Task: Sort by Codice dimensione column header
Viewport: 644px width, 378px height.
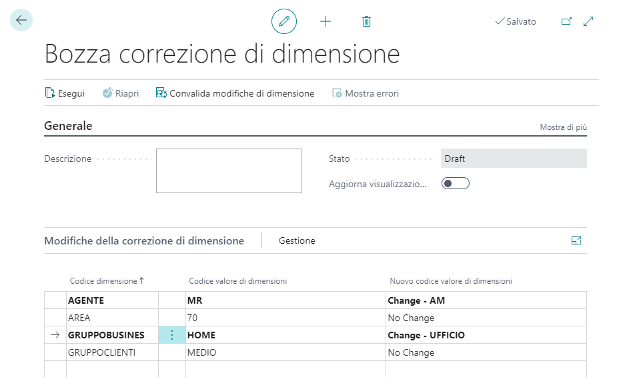Action: 106,281
